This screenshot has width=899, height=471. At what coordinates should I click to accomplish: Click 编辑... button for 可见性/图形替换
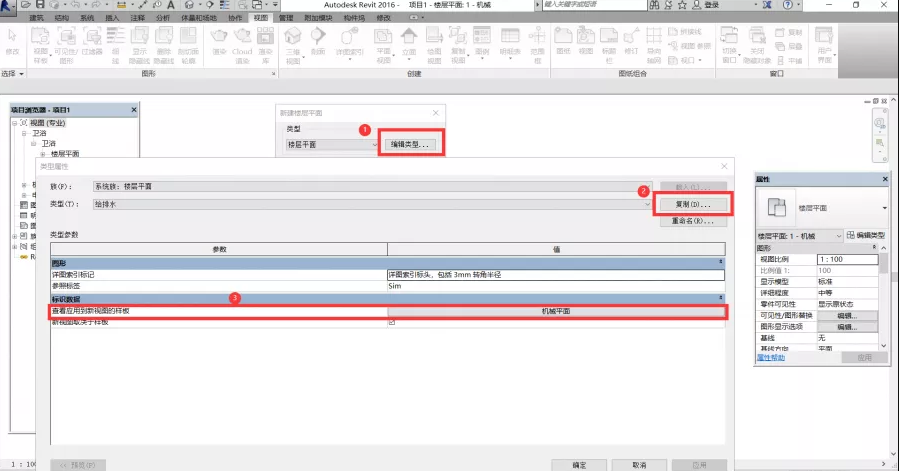pos(847,316)
